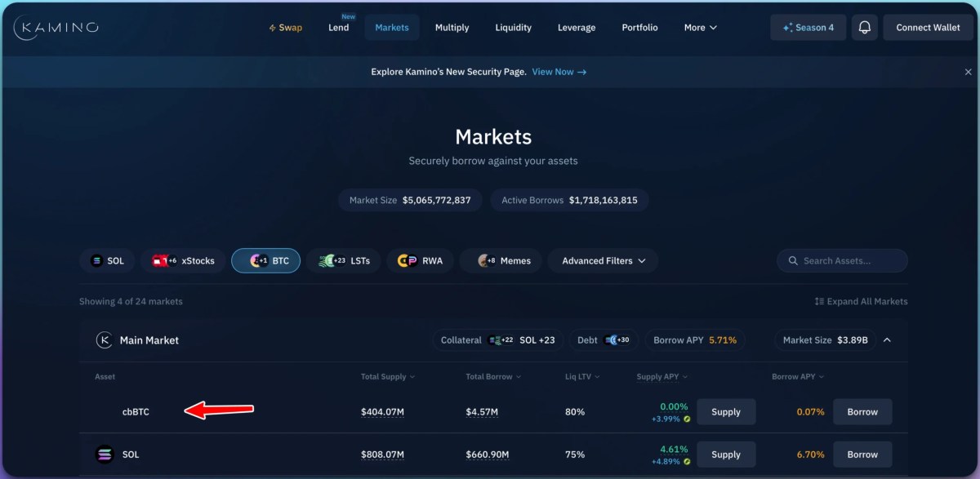Click the Season 4 button
The width and height of the screenshot is (980, 479).
click(808, 28)
